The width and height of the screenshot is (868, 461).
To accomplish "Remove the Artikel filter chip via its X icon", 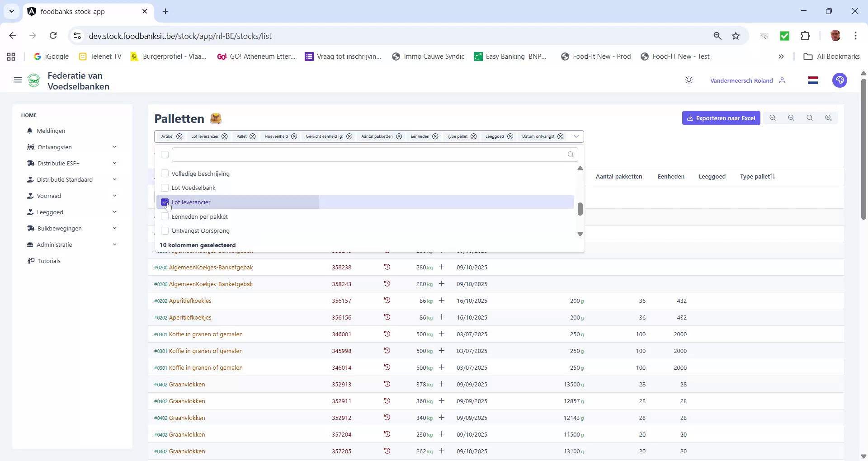I will (179, 136).
